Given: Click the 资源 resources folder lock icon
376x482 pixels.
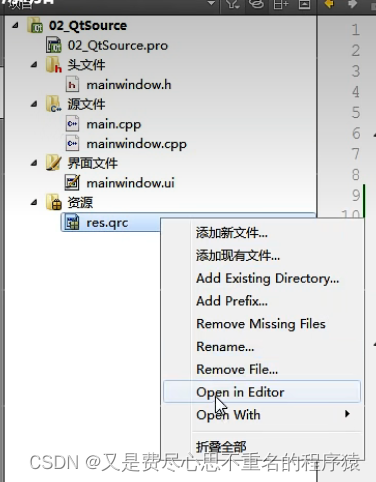Looking at the screenshot, I should [54, 202].
